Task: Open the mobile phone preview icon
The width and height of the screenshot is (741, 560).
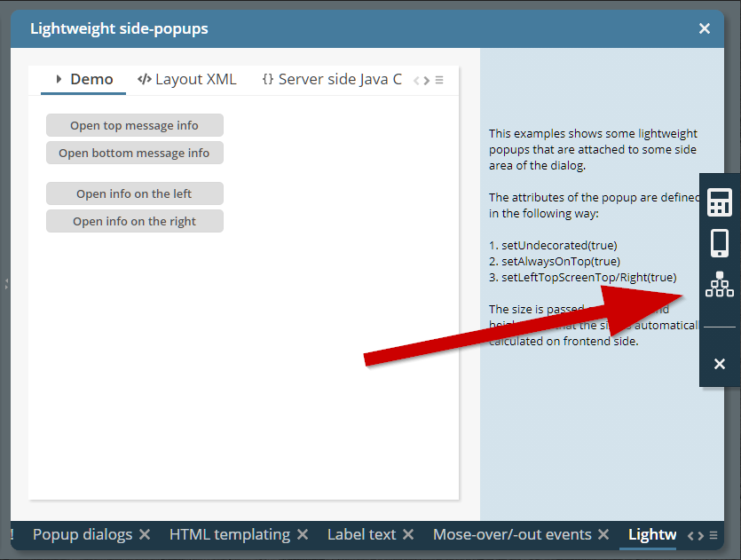Action: coord(719,243)
